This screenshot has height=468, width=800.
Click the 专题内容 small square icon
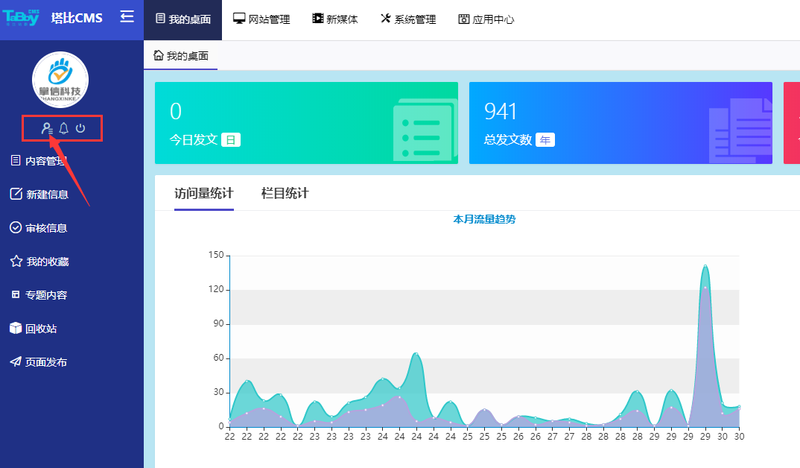click(x=16, y=294)
